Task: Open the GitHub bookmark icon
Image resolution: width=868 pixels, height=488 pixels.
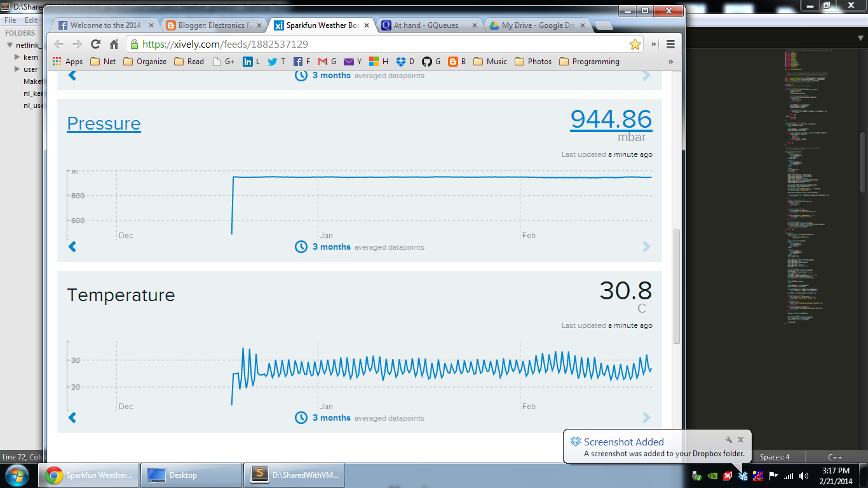Action: [x=428, y=61]
